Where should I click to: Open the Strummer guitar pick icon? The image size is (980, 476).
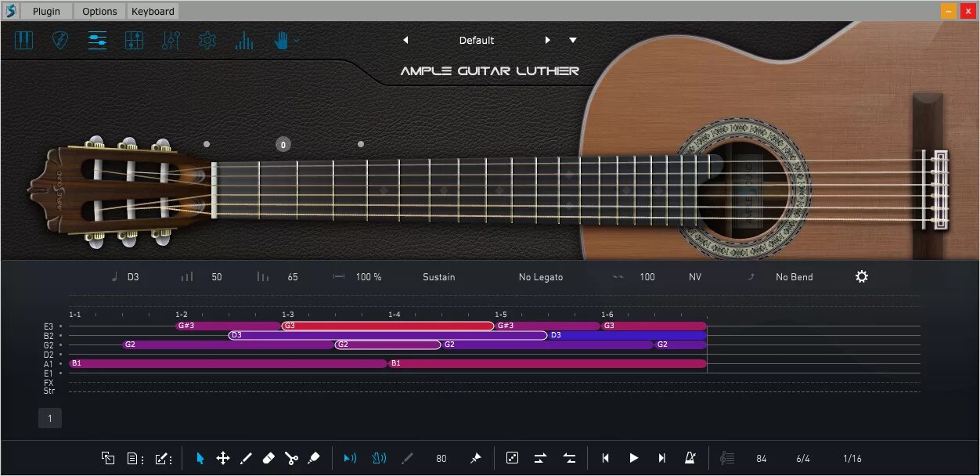pos(60,40)
